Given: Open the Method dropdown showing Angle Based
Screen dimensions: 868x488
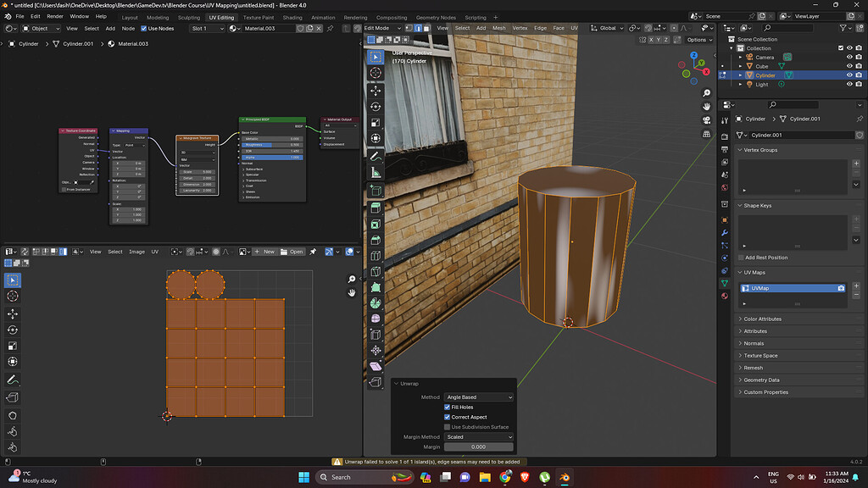Looking at the screenshot, I should [x=478, y=397].
